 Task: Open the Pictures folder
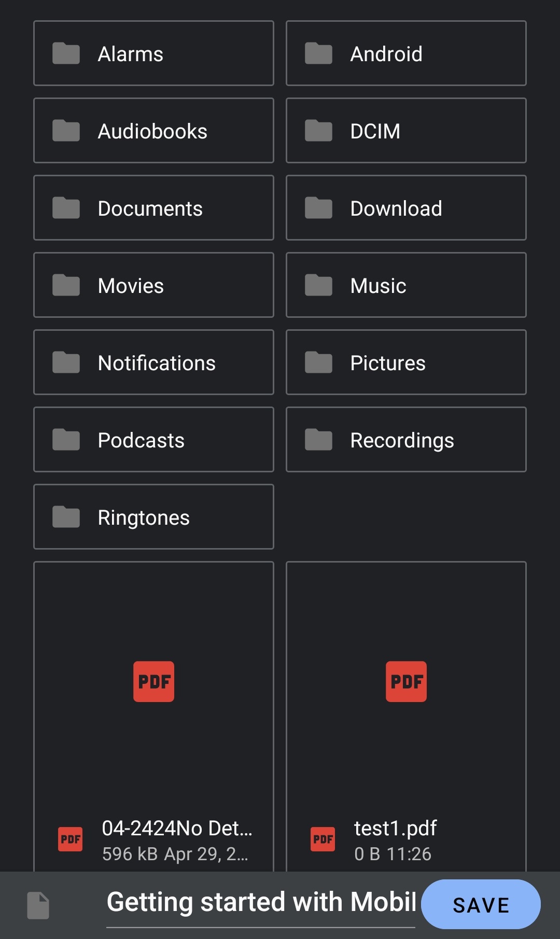405,362
